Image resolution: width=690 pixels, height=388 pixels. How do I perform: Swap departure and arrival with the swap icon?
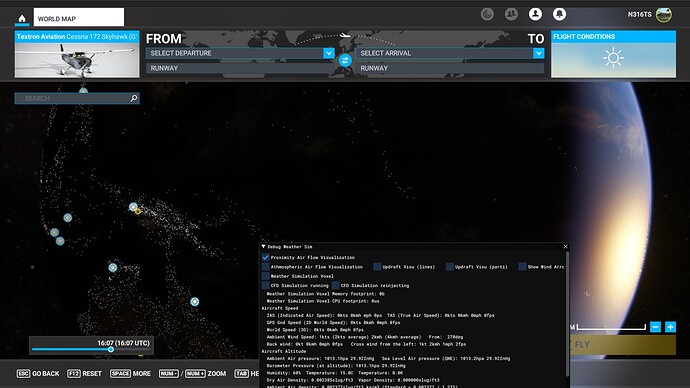pyautogui.click(x=345, y=61)
